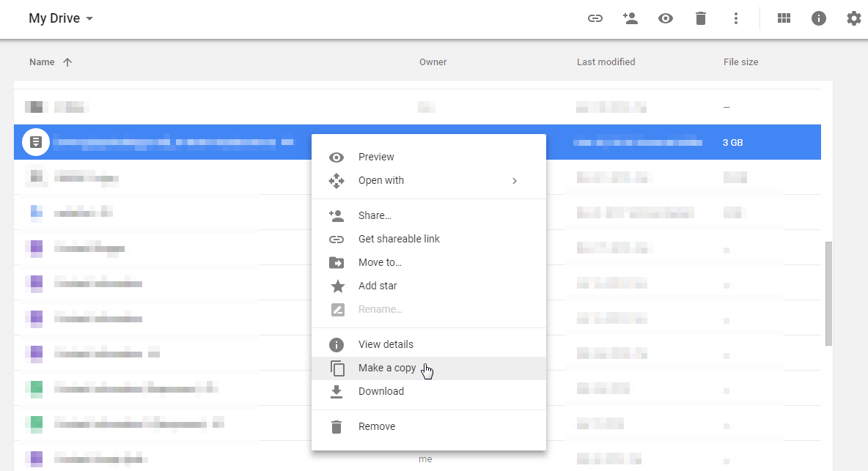Expand the My Drive dropdown
Image resolution: width=868 pixels, height=471 pixels.
[61, 18]
